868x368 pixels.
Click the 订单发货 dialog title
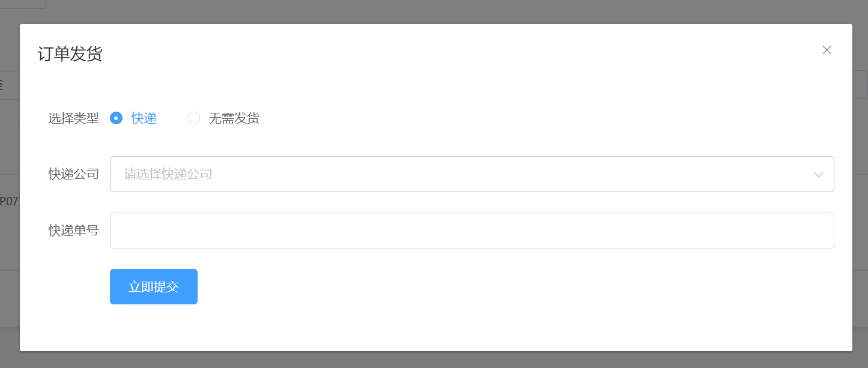pyautogui.click(x=70, y=54)
